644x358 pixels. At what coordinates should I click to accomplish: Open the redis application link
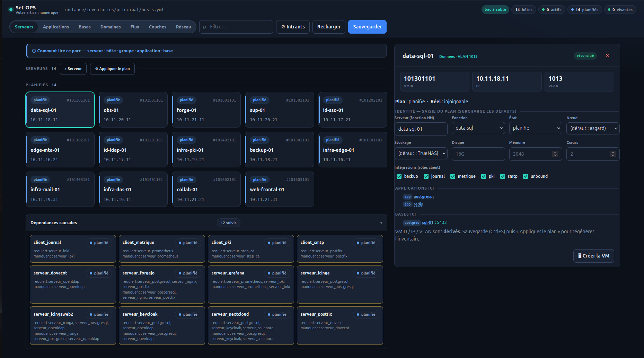[418, 204]
